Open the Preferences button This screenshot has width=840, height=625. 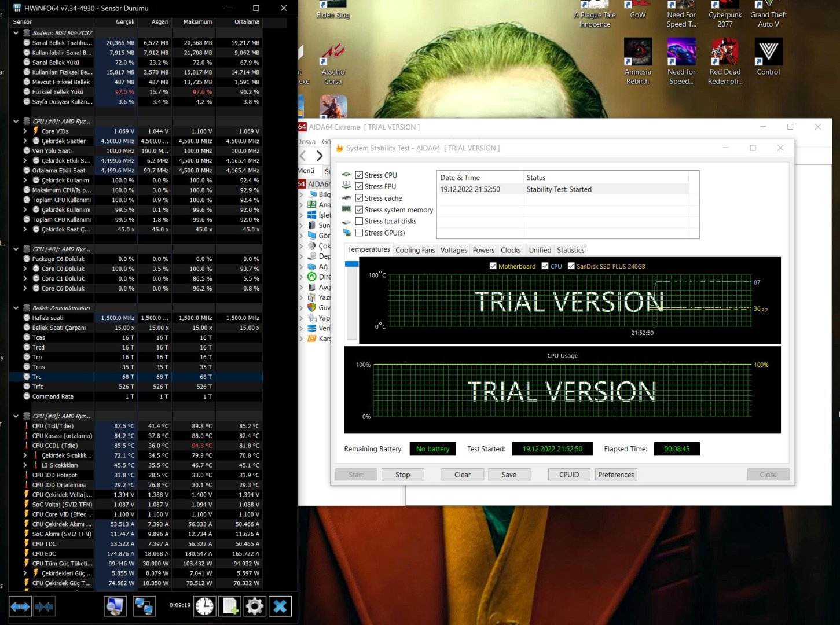click(616, 475)
